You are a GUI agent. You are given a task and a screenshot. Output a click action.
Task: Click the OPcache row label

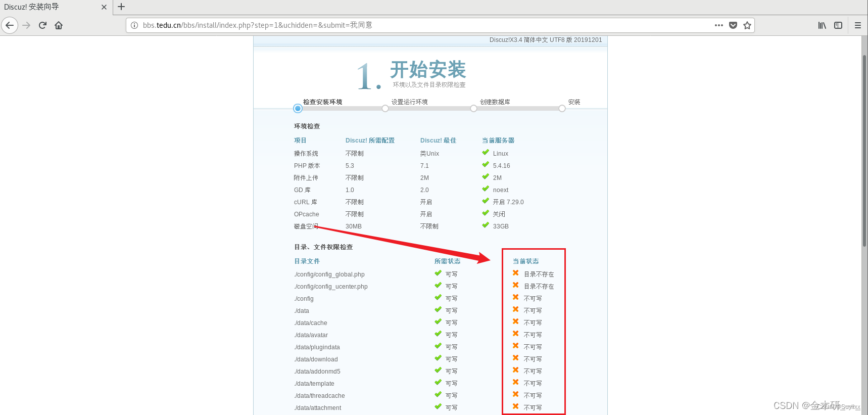pyautogui.click(x=307, y=214)
